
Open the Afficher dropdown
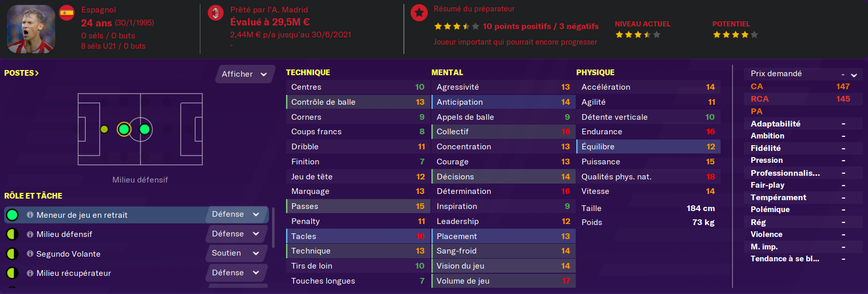(x=245, y=74)
